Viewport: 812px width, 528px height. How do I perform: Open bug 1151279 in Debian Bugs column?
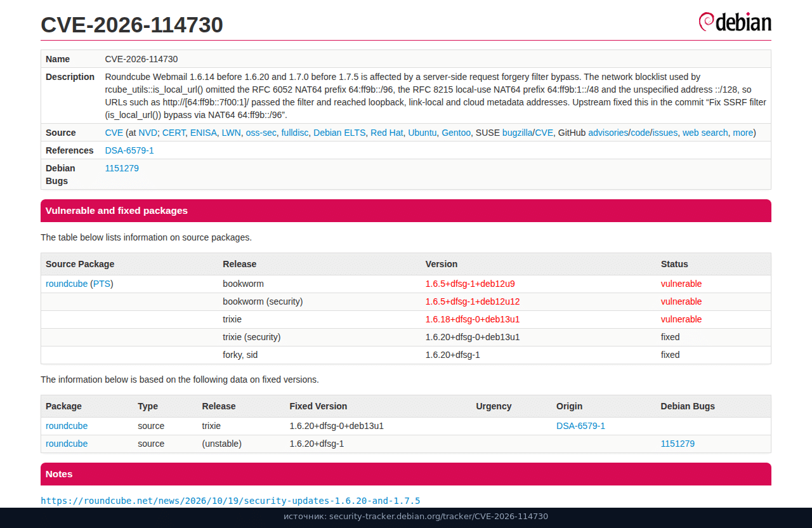[x=678, y=444]
